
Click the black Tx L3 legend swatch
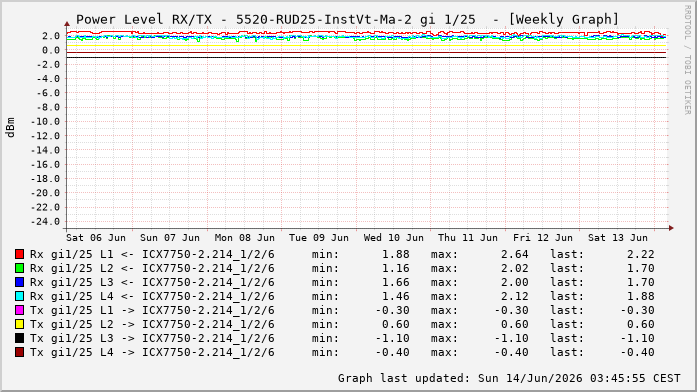point(19,338)
